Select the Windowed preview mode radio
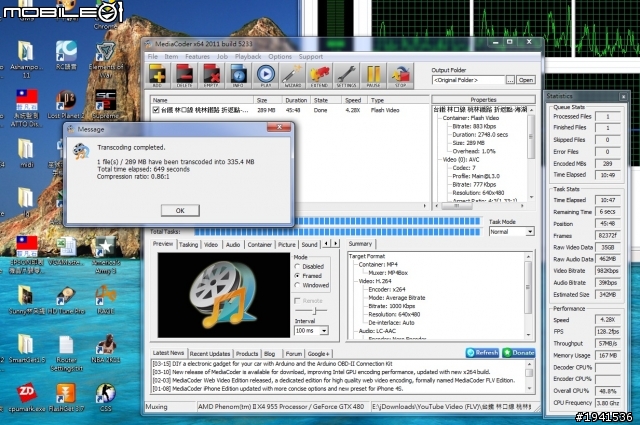 click(x=297, y=285)
